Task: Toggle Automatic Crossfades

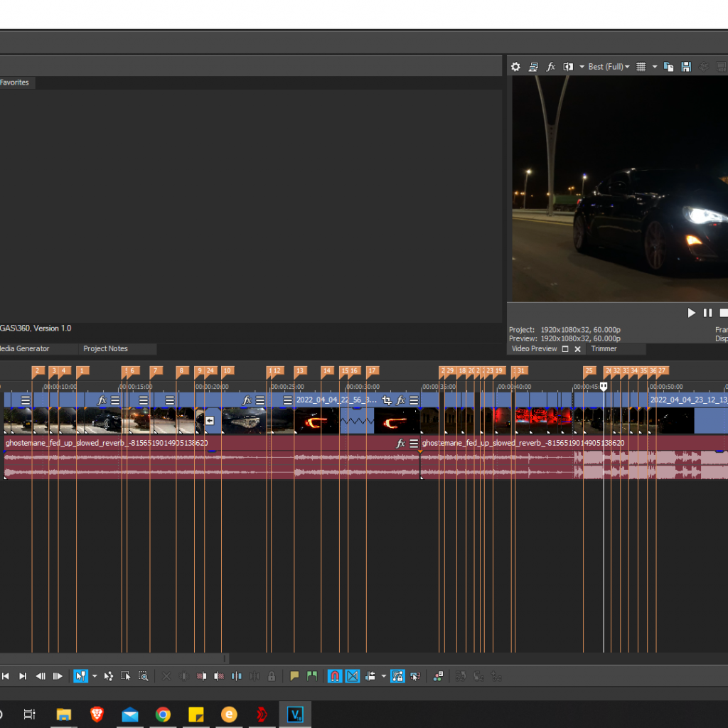Action: [353, 676]
